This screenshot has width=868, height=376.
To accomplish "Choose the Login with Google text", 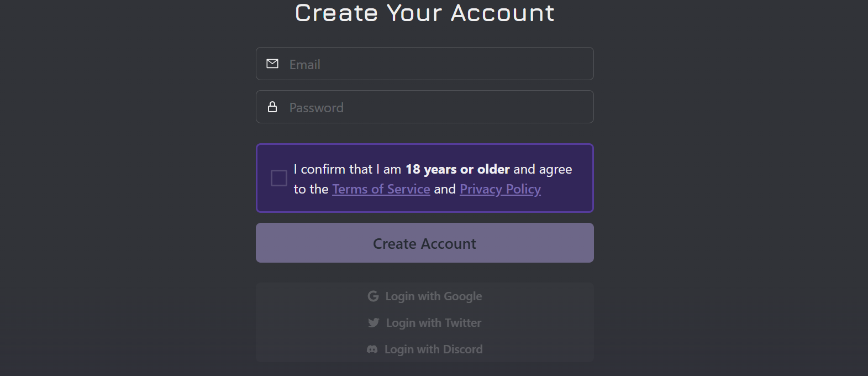I will pos(434,296).
